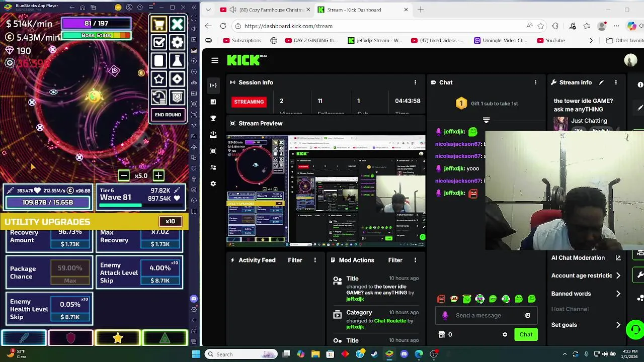Open a new browser tab
This screenshot has width=644, height=362.
(x=421, y=10)
